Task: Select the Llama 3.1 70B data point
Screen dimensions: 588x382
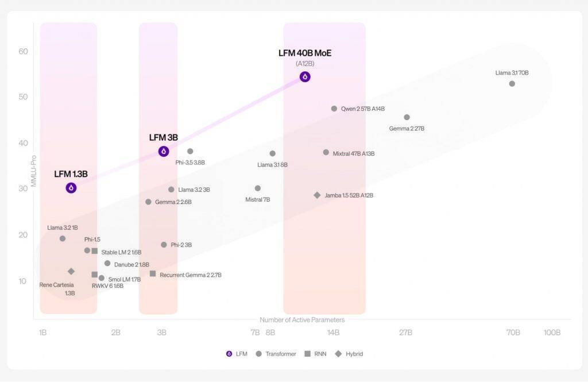Action: click(512, 84)
